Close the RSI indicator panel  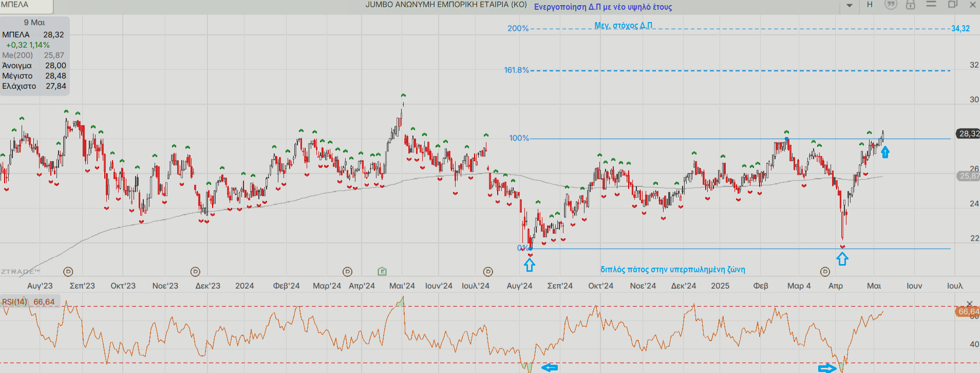(970, 304)
